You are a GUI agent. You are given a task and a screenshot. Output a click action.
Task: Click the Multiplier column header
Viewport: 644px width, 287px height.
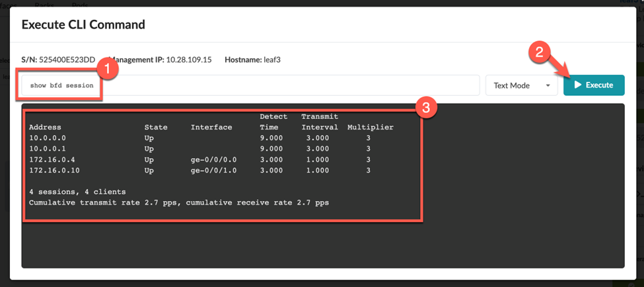click(x=371, y=128)
